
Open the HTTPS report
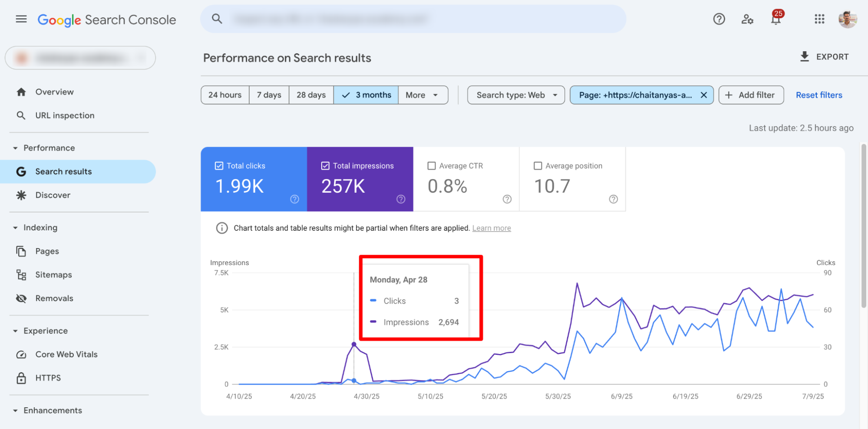click(48, 377)
